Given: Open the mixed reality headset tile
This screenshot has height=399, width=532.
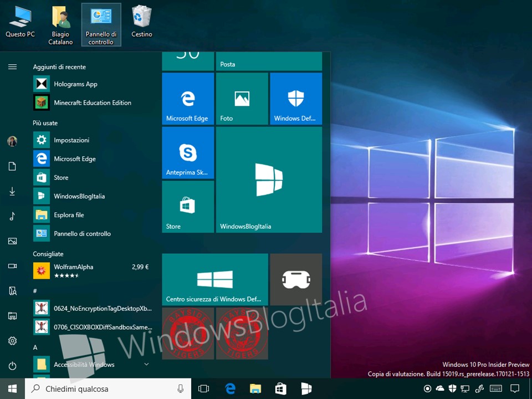Looking at the screenshot, I should [296, 279].
